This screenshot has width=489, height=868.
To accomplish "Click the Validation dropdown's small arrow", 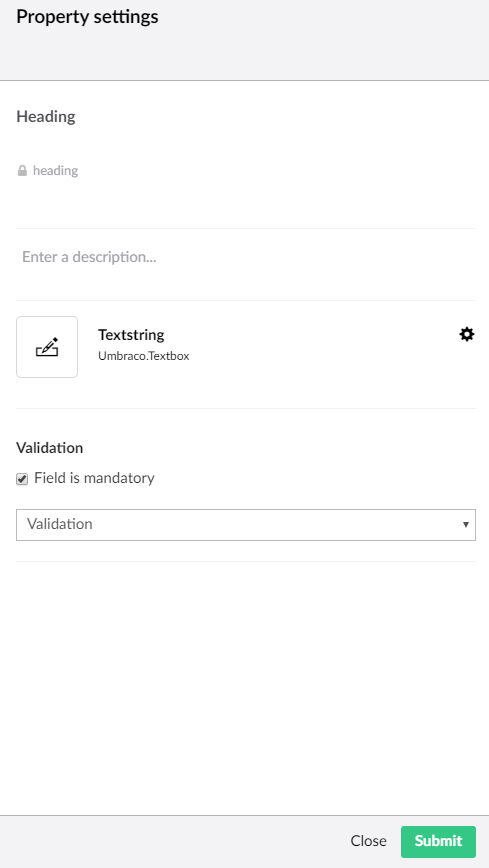I will (466, 525).
